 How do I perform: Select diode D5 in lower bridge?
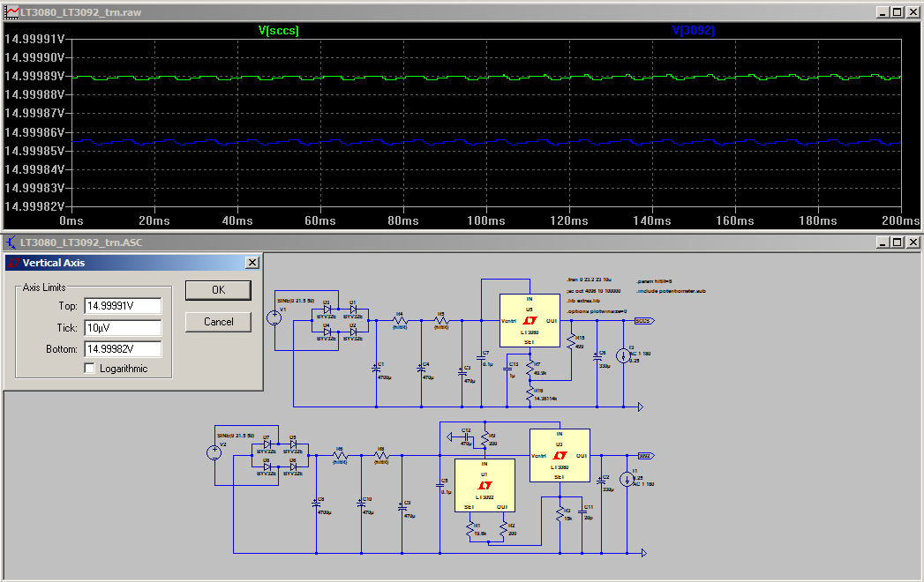tap(293, 444)
